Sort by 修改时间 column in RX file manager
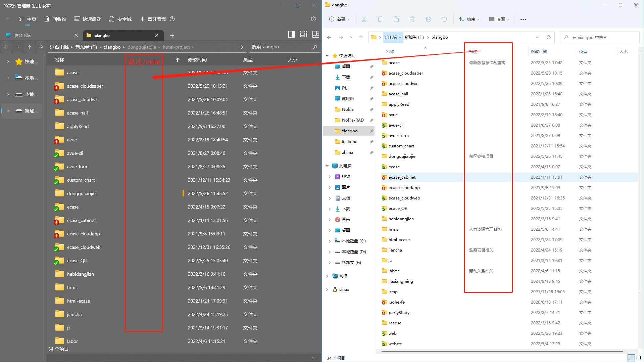Viewport: 644px width, 362px height. [197, 60]
